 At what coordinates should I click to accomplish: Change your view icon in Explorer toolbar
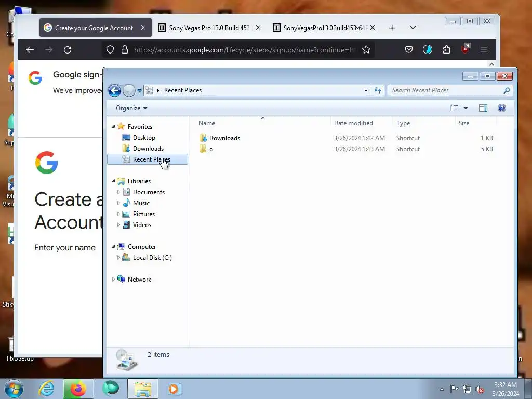tap(454, 108)
